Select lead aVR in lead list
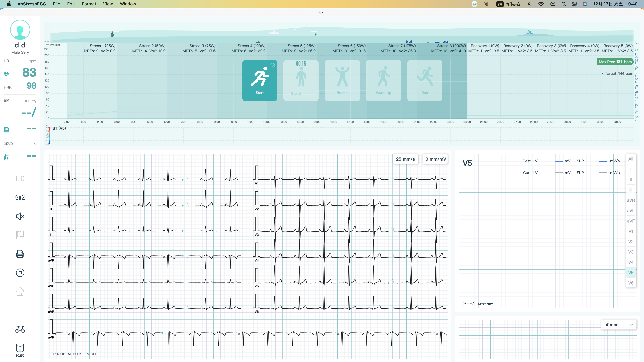This screenshot has width=644, height=362. click(631, 200)
